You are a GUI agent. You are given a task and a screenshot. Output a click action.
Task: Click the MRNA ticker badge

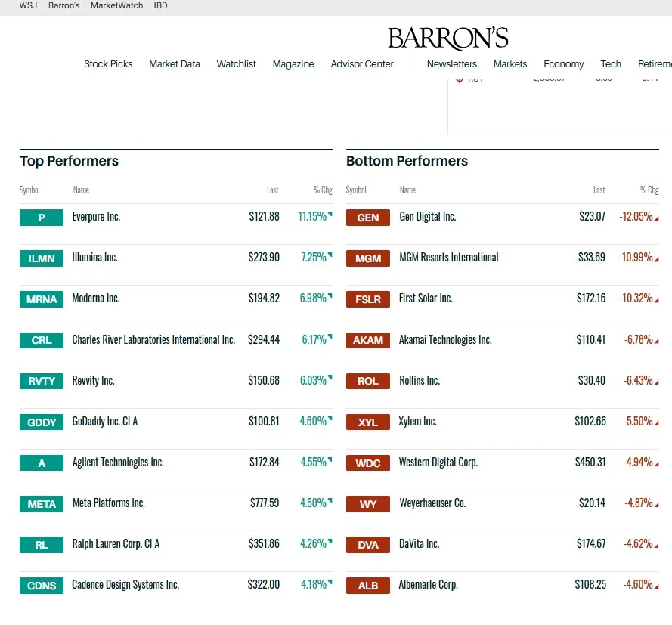pyautogui.click(x=42, y=299)
